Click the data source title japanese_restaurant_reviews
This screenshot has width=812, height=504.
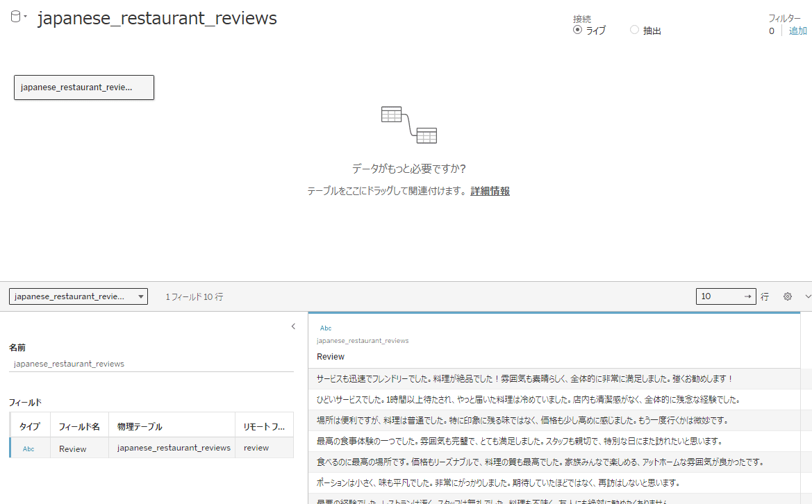tap(158, 18)
